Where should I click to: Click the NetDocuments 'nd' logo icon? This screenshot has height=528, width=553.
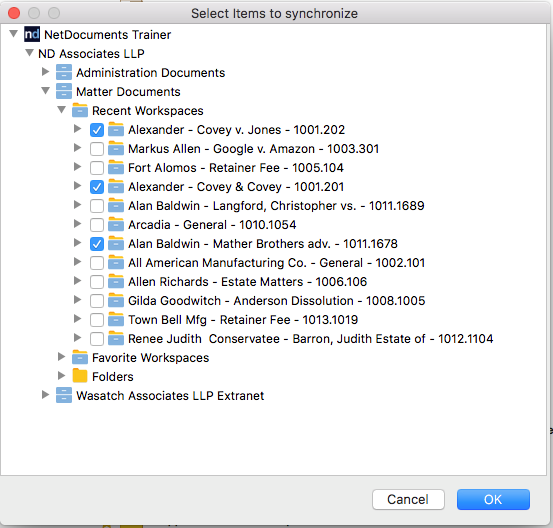coord(32,34)
